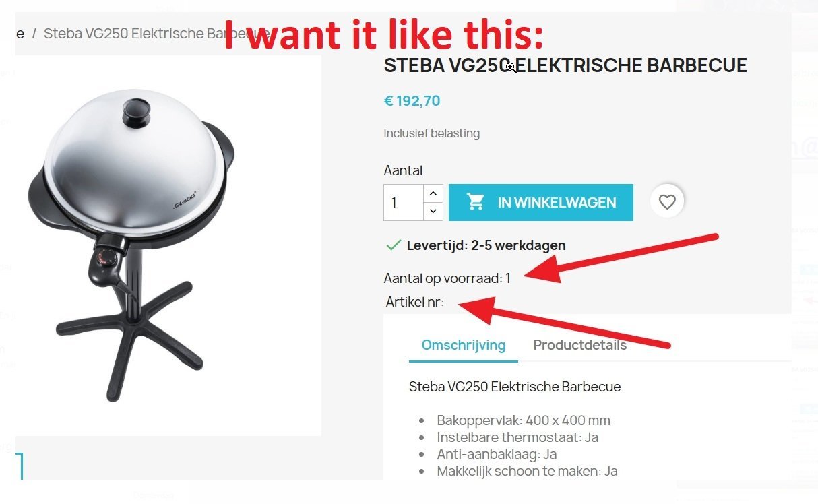Click the Levertijd 2-5 werkdagen text

pos(486,245)
